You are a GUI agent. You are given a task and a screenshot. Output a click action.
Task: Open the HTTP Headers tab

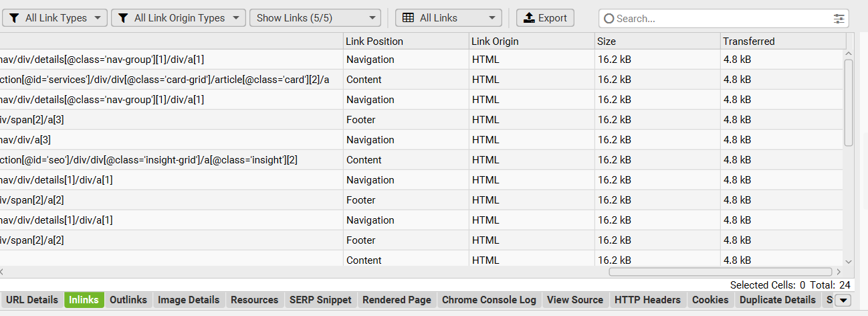pyautogui.click(x=647, y=300)
